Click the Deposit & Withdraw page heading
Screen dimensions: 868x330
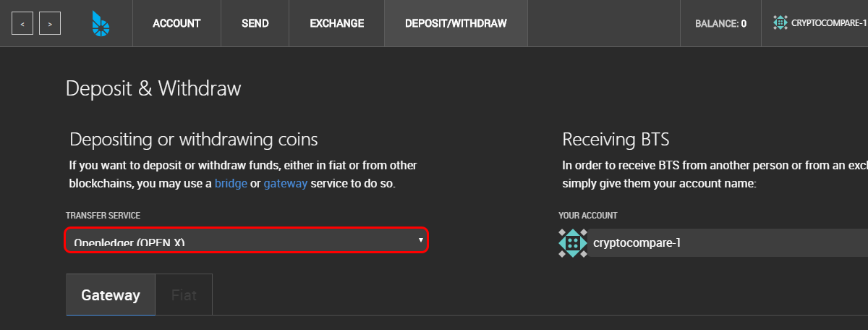[x=153, y=89]
